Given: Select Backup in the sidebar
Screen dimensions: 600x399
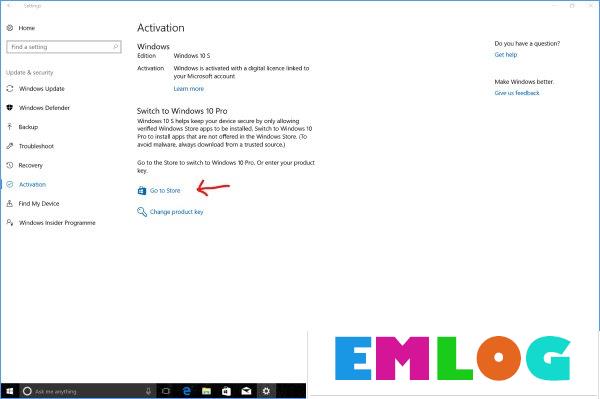Looking at the screenshot, I should coord(28,127).
